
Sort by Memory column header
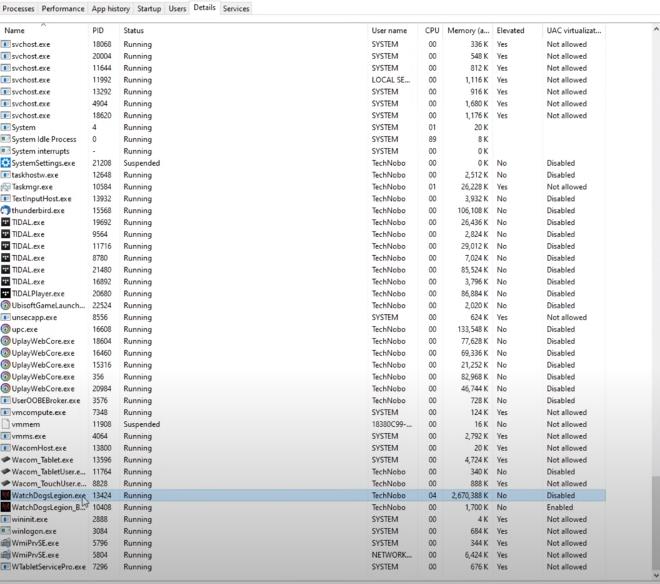tap(468, 31)
